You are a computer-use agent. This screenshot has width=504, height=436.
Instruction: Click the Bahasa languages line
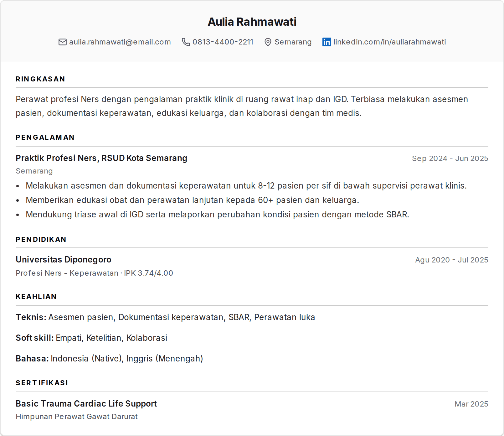[109, 359]
